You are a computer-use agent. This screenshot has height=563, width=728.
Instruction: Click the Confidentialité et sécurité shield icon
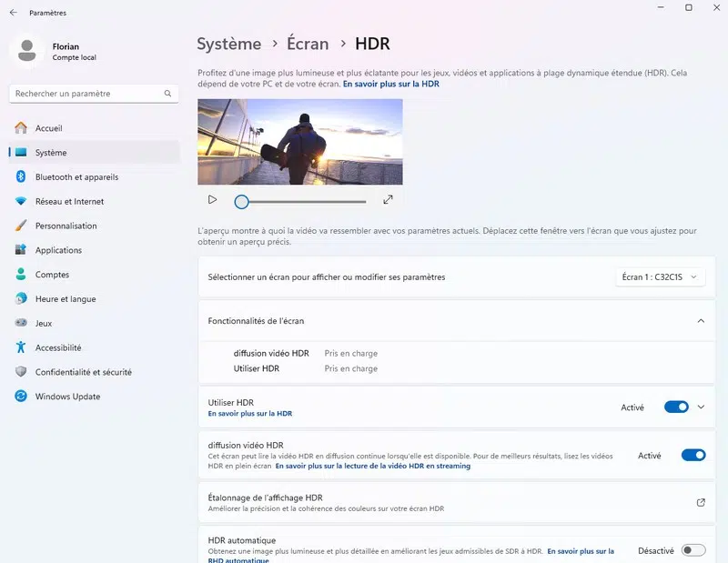pyautogui.click(x=21, y=372)
